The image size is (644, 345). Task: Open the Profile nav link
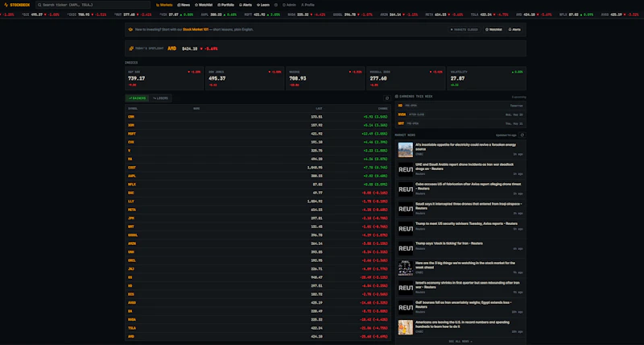tap(308, 5)
